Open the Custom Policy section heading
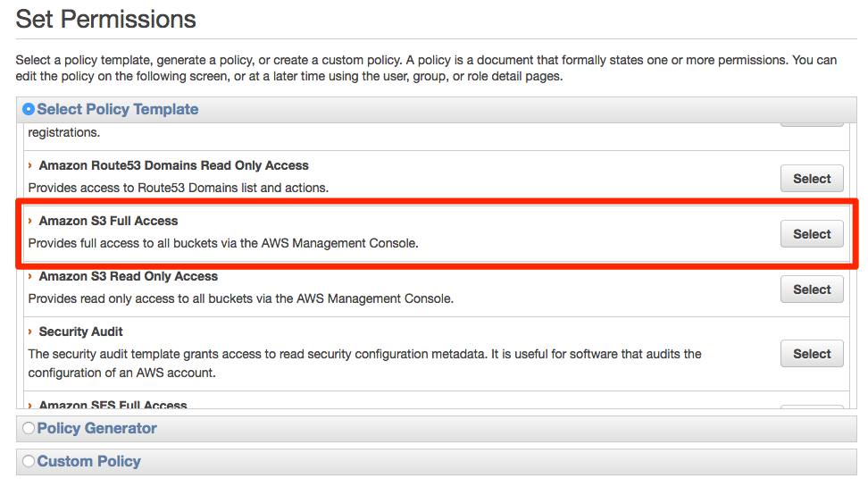This screenshot has width=868, height=487. point(88,461)
